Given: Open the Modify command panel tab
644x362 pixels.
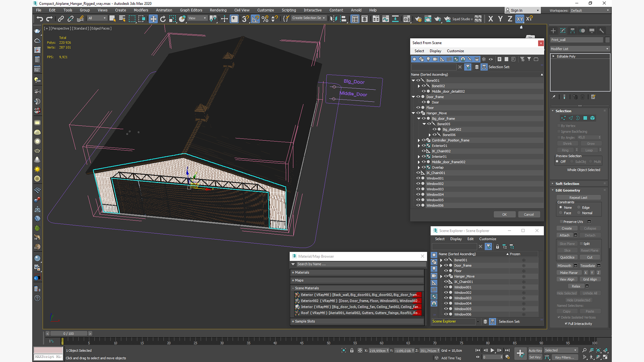Looking at the screenshot, I should [563, 31].
